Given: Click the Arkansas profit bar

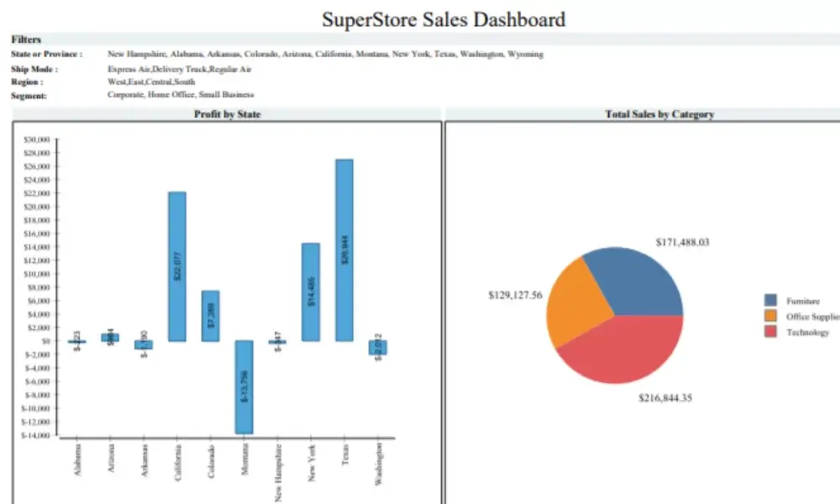Looking at the screenshot, I should click(144, 345).
